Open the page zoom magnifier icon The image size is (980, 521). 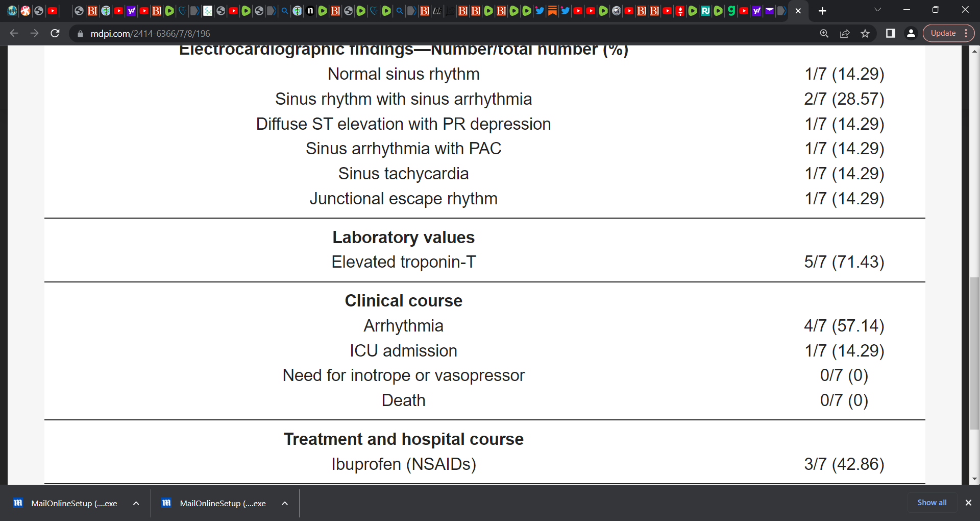coord(824,33)
